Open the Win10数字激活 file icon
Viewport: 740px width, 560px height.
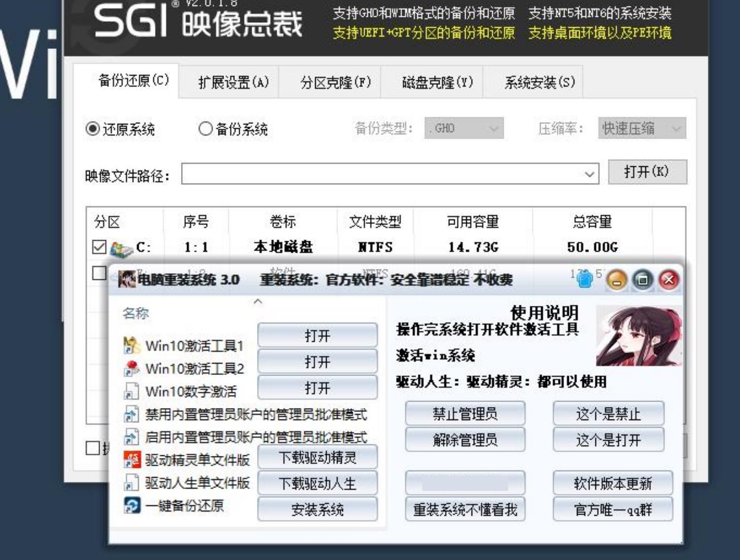tap(131, 391)
